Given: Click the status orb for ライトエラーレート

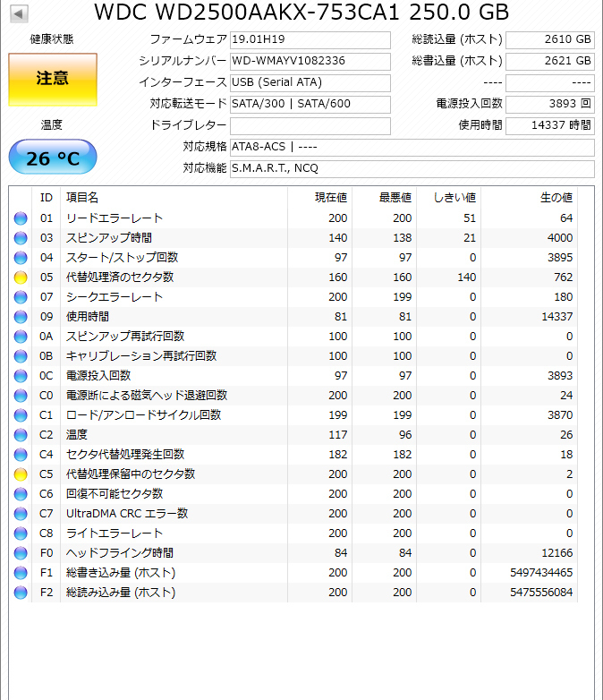Looking at the screenshot, I should pos(21,533).
